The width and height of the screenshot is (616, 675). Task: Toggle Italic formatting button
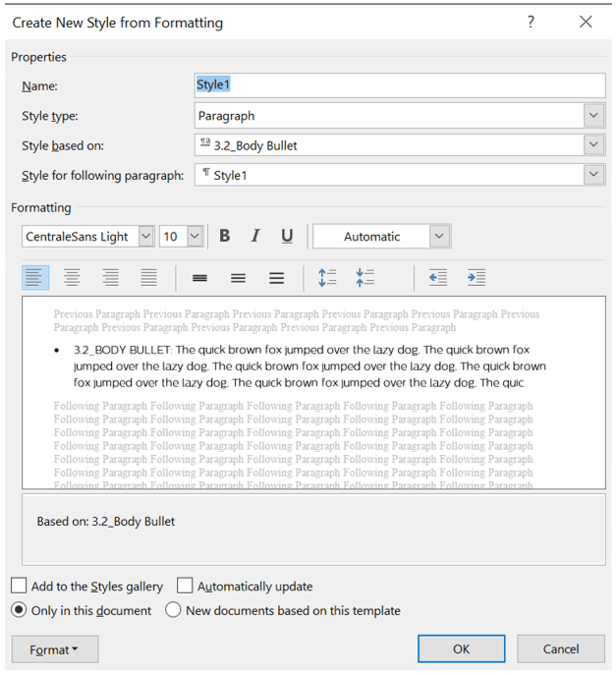tap(255, 236)
